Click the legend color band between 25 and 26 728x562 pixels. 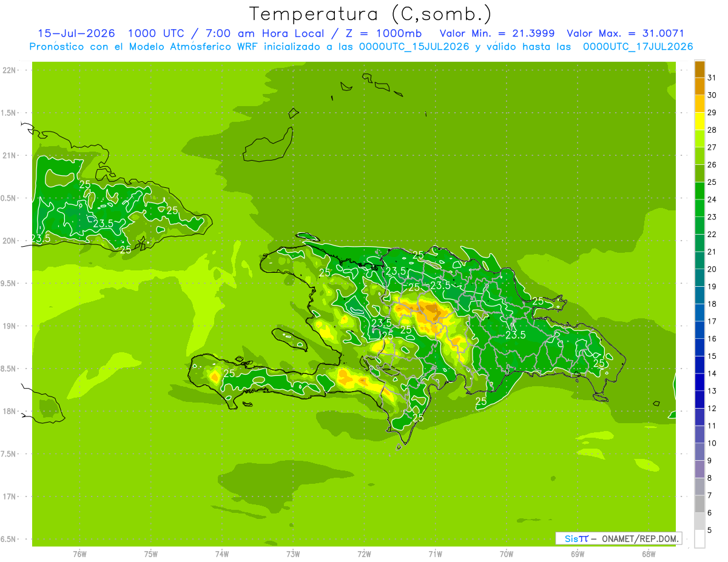pyautogui.click(x=699, y=173)
